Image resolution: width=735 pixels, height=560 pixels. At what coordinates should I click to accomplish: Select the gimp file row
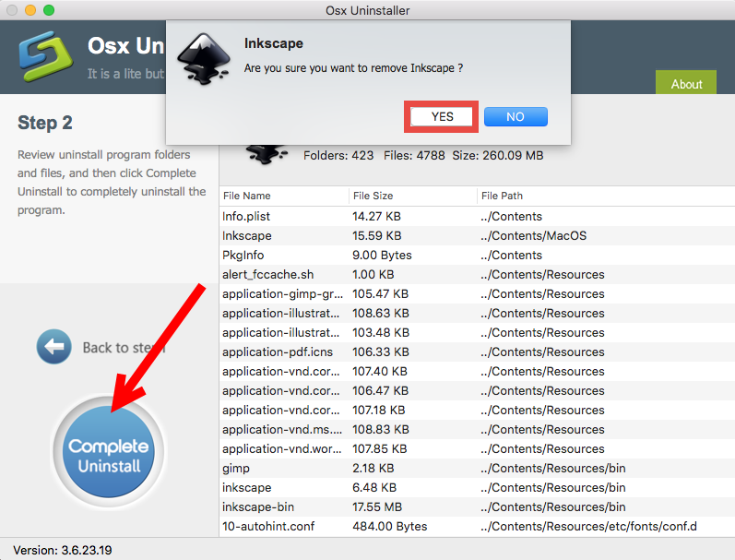pyautogui.click(x=477, y=468)
